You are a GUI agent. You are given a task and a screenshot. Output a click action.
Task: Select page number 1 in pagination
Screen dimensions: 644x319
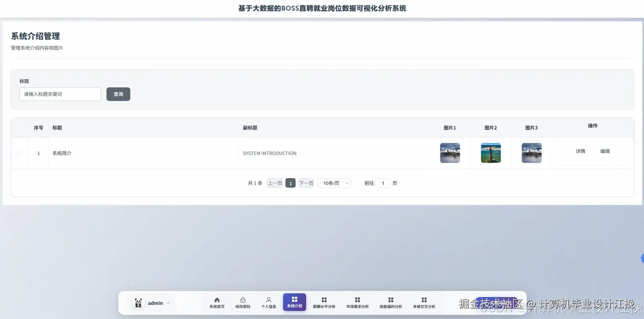pos(291,183)
